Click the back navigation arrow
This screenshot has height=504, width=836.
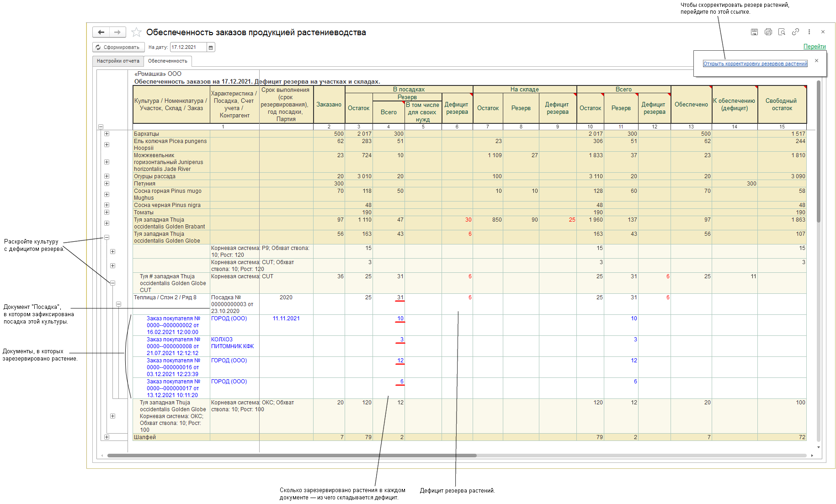pos(101,32)
